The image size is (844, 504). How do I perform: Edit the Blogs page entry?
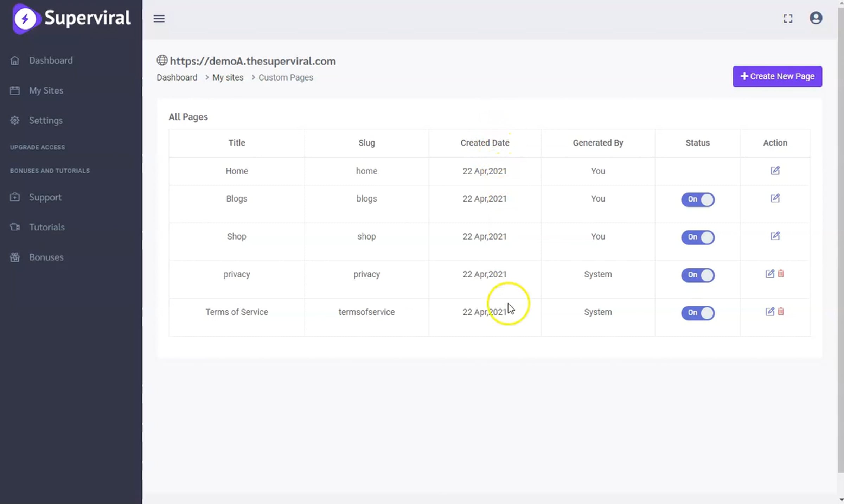[x=775, y=198]
